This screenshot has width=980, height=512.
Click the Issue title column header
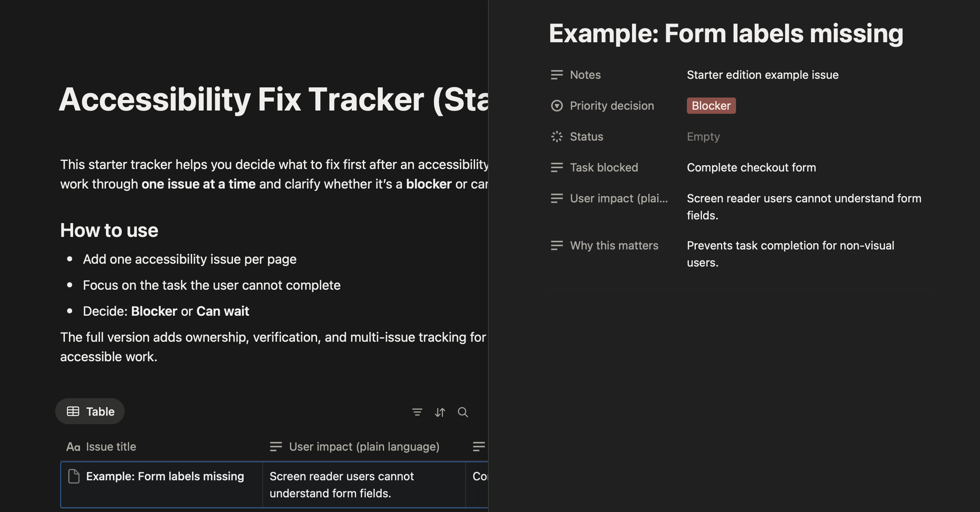click(111, 447)
